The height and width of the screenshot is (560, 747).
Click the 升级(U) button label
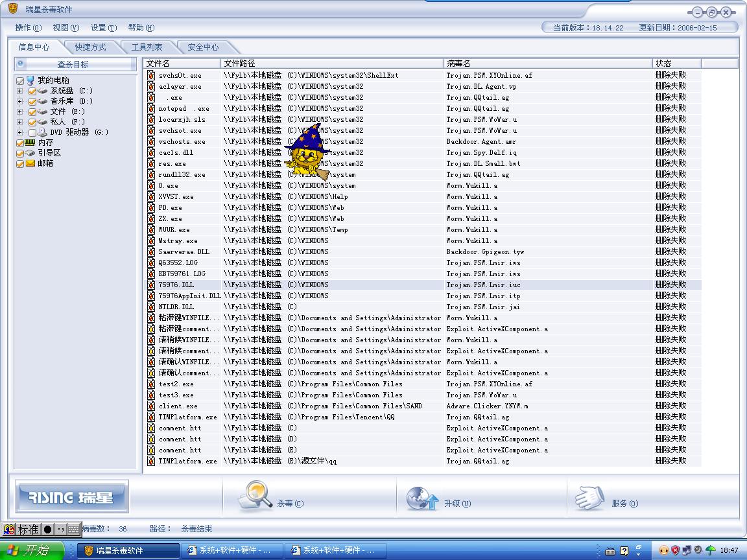tap(457, 504)
